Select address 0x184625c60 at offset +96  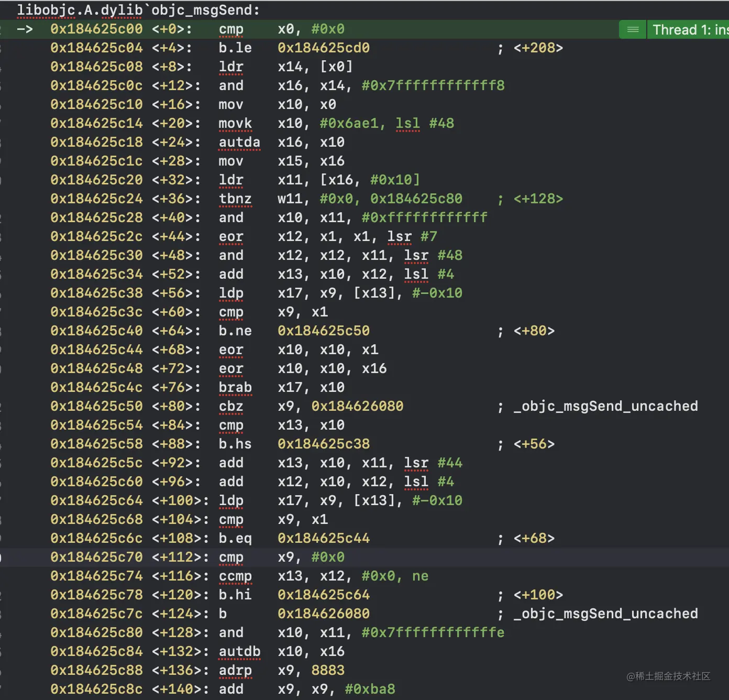click(x=96, y=482)
